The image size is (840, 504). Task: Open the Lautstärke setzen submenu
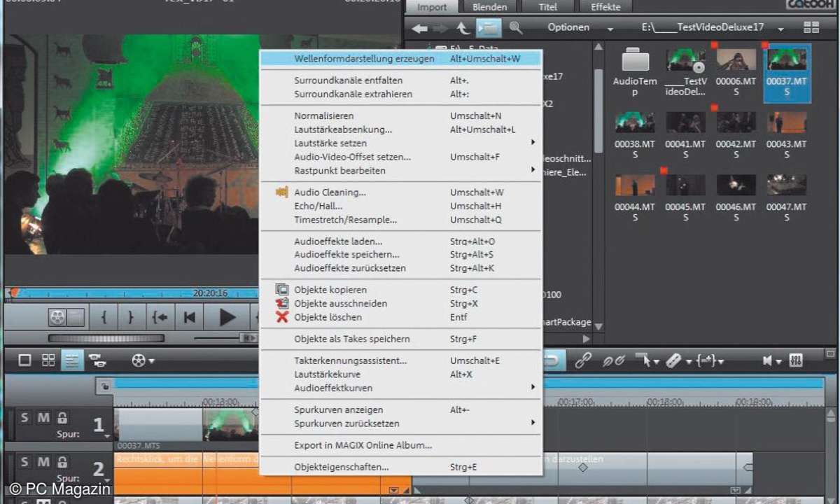pos(400,143)
